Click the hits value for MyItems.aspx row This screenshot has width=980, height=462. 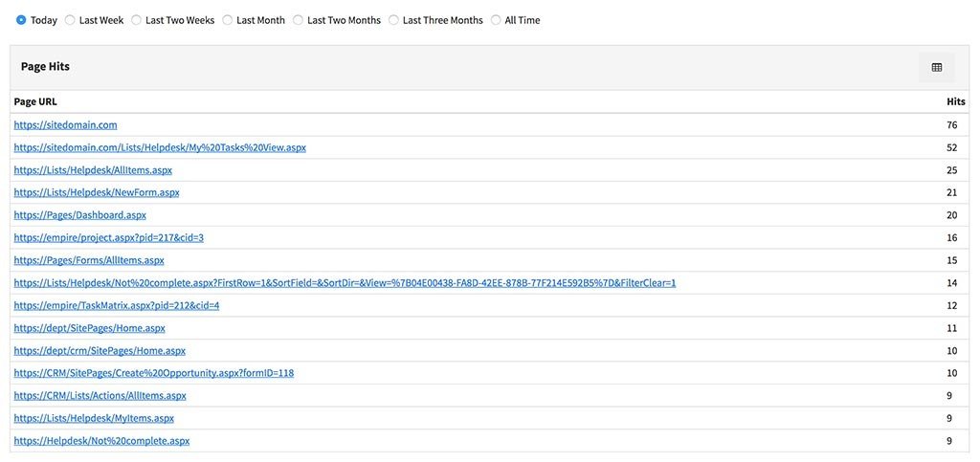tap(949, 418)
